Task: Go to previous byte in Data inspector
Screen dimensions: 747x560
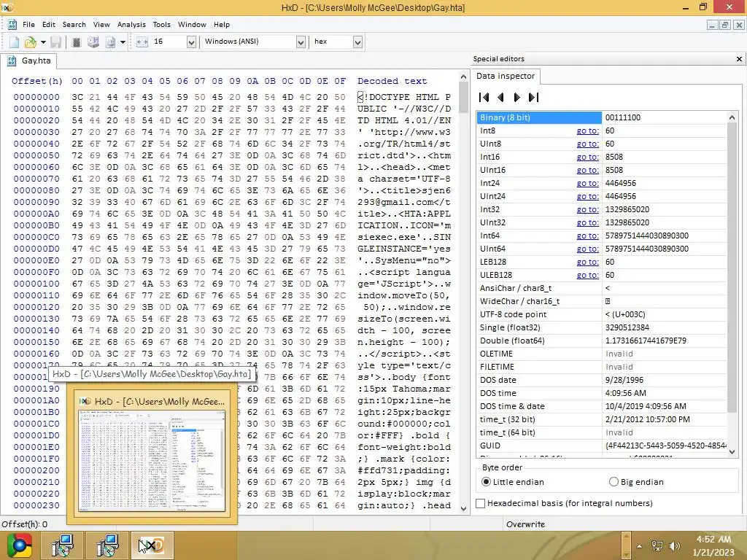Action: (500, 97)
